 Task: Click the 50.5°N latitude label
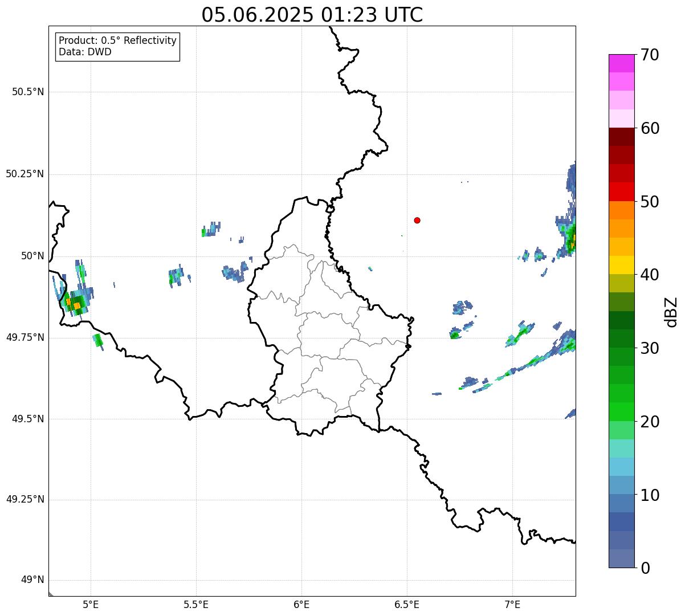click(28, 92)
